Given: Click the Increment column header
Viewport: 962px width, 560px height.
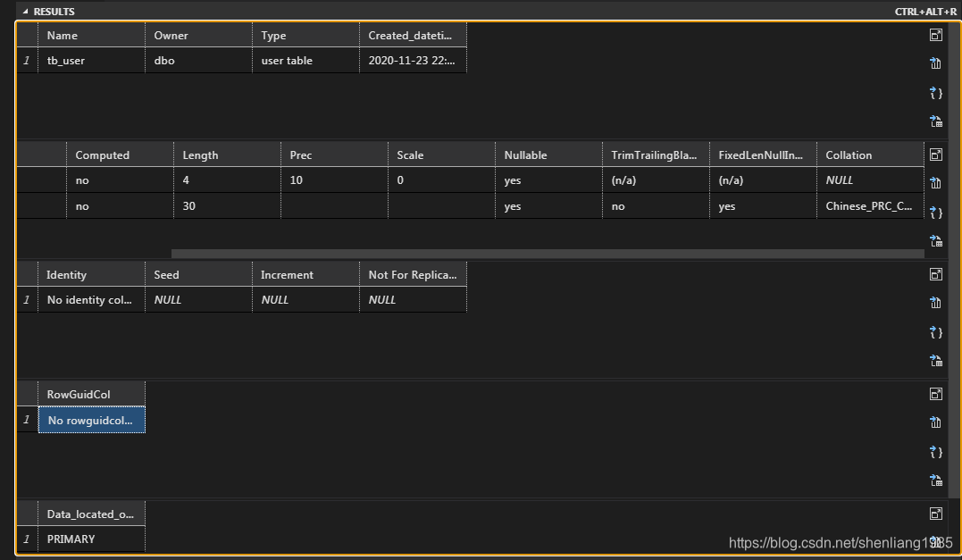Looking at the screenshot, I should (x=305, y=274).
